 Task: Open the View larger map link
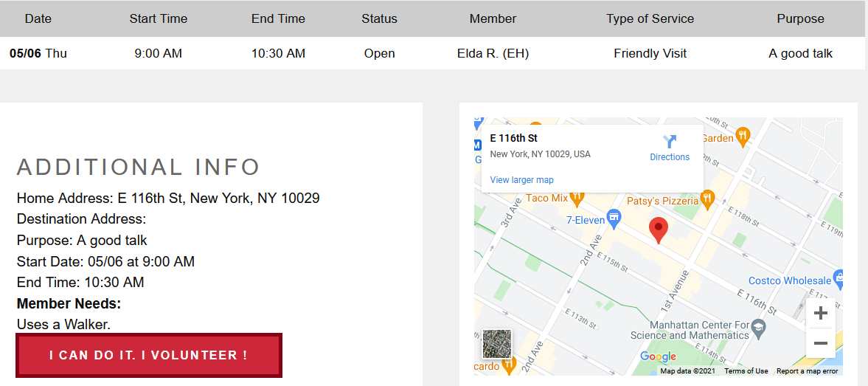point(521,180)
